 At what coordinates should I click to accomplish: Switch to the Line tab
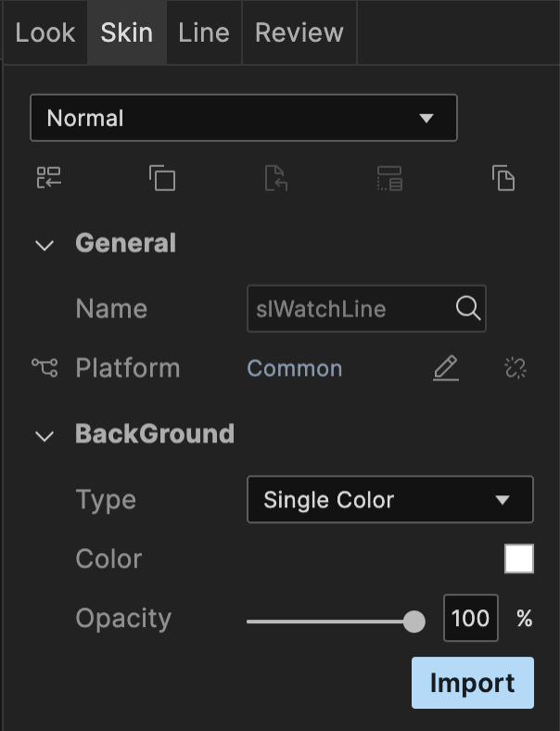tap(204, 32)
